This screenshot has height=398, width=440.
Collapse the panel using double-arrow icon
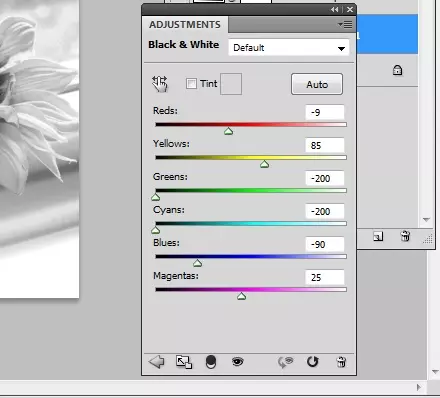click(x=335, y=10)
